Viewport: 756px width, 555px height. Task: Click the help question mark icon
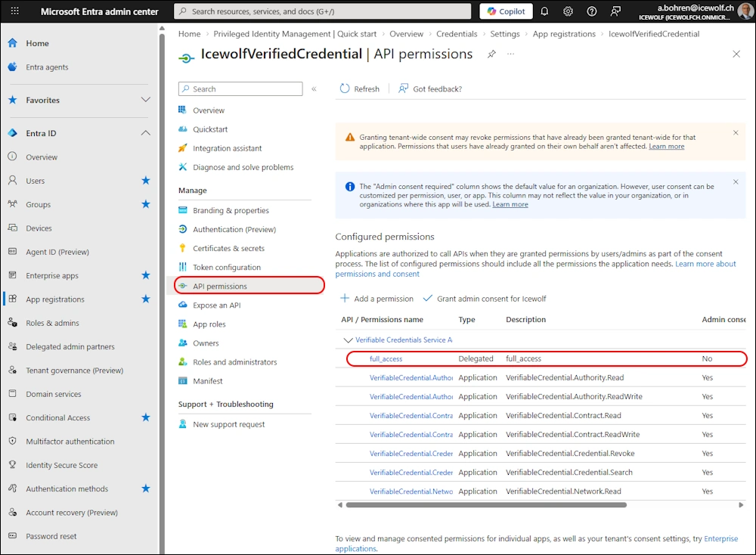591,11
